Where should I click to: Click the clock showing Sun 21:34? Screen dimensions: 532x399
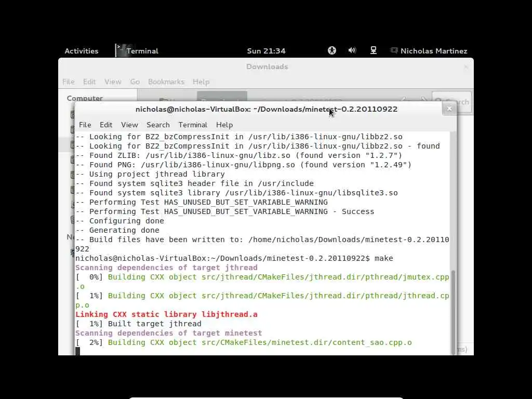(x=267, y=51)
